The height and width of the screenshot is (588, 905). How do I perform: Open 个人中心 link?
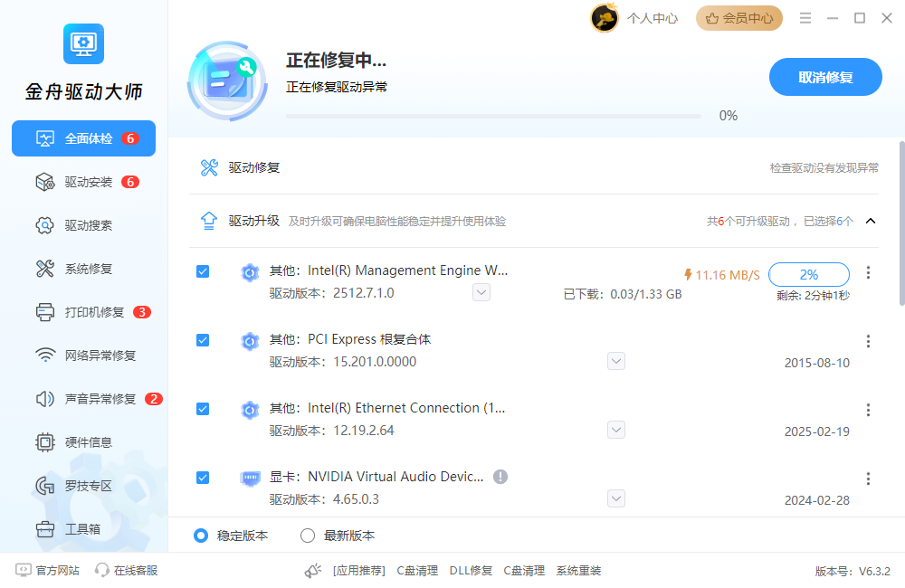pyautogui.click(x=653, y=18)
